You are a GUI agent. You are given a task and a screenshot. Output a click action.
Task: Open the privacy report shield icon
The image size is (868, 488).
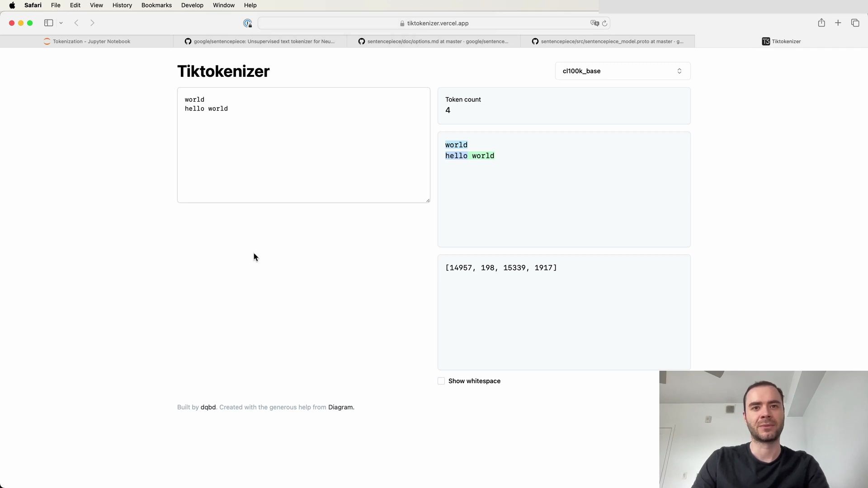point(247,23)
